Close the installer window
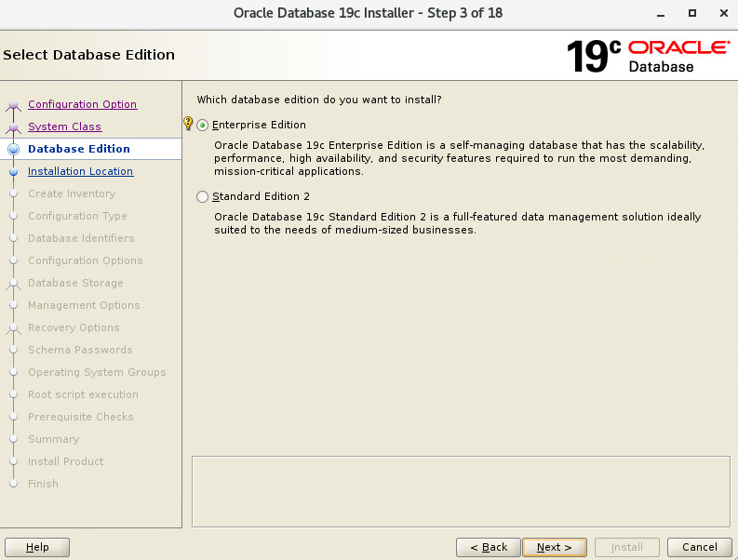 tap(724, 13)
